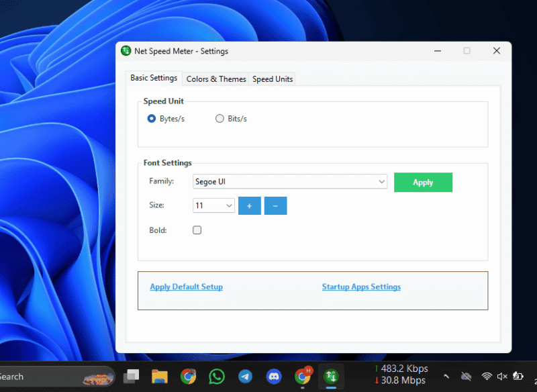537x392 pixels.
Task: Click the Apply Default Setup link
Action: tap(186, 287)
